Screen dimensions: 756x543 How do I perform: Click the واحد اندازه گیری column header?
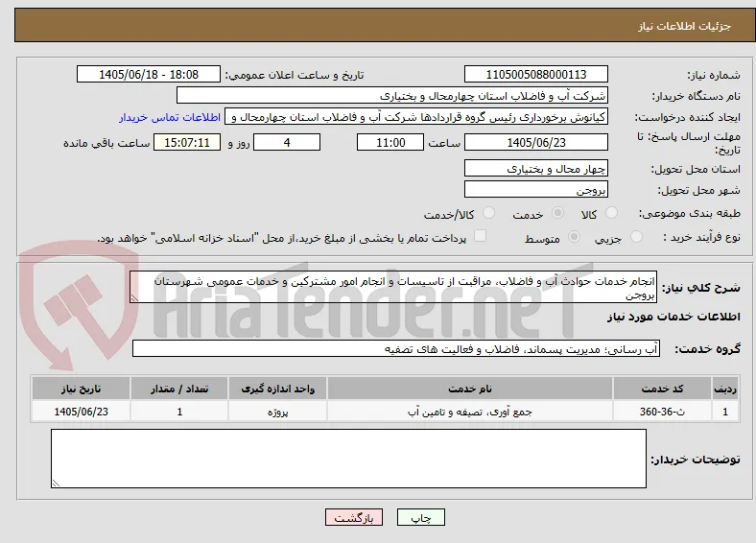pyautogui.click(x=277, y=389)
